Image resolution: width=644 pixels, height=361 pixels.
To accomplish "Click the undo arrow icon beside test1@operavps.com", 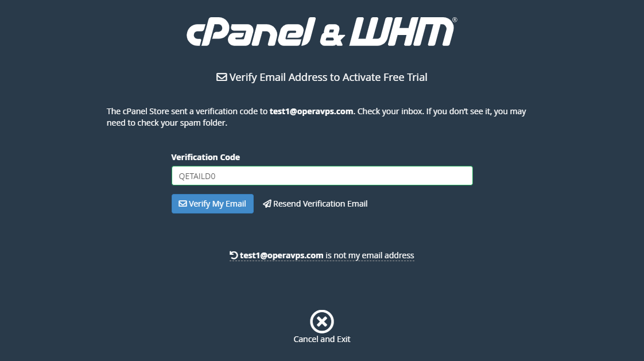I will (234, 255).
